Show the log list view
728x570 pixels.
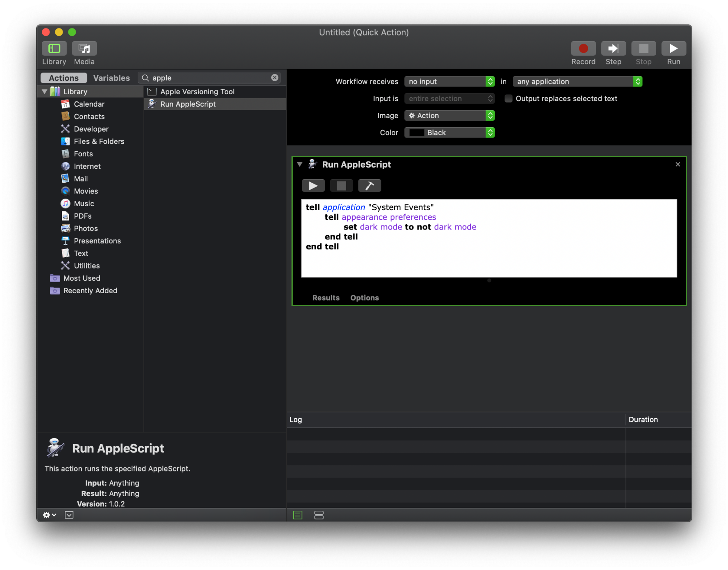[x=297, y=515]
